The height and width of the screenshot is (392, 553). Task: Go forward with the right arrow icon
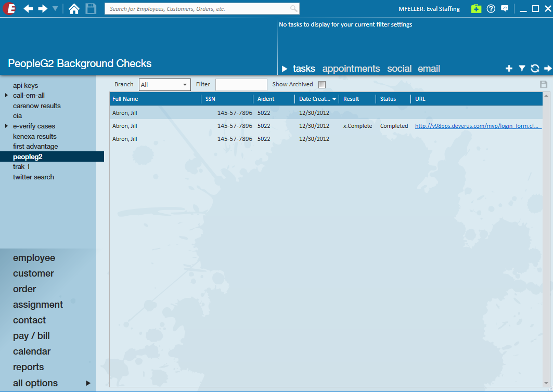[43, 9]
